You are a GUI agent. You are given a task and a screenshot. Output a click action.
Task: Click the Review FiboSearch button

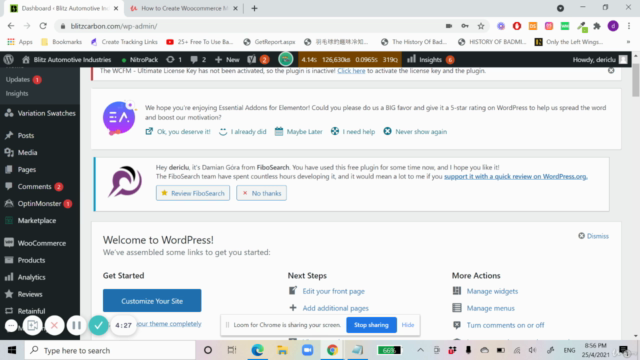pos(193,193)
